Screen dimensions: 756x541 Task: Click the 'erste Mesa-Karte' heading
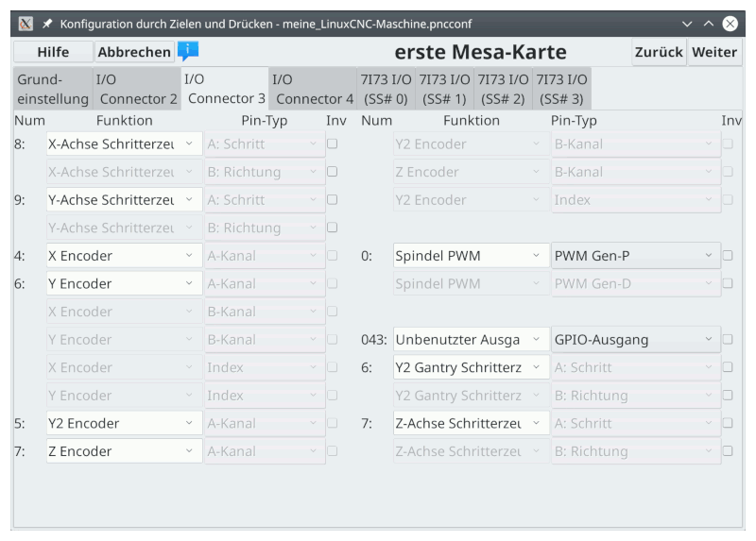(x=480, y=52)
